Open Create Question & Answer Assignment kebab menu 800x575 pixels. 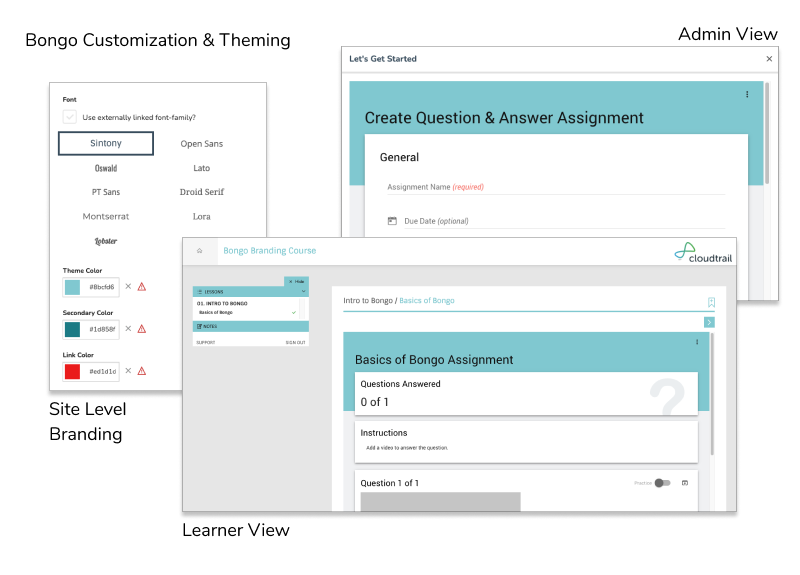pyautogui.click(x=747, y=94)
